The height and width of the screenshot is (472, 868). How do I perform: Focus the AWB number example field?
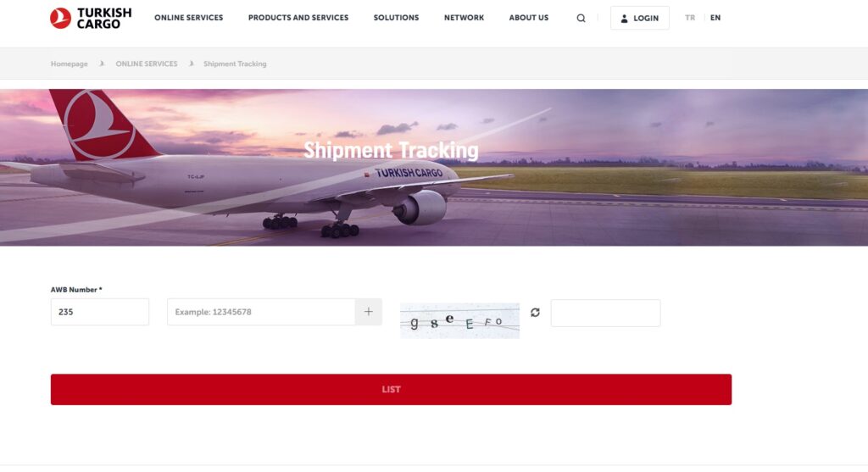(x=261, y=312)
